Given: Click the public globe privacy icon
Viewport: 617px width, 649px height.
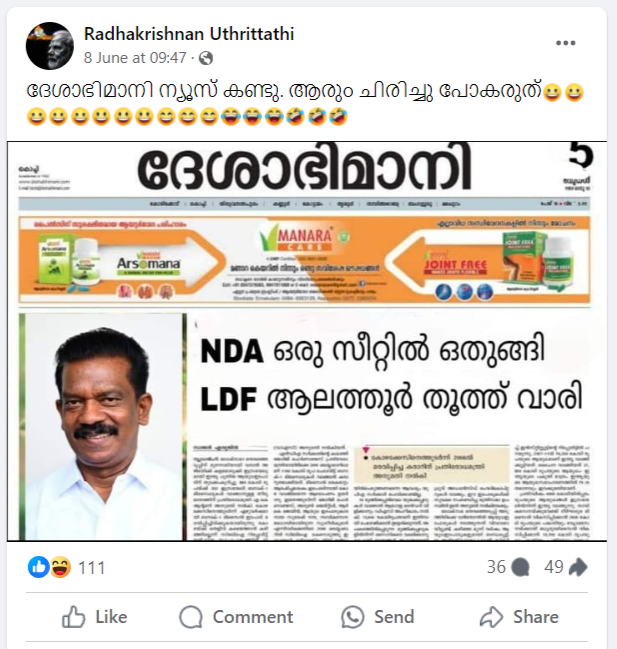Looking at the screenshot, I should [206, 58].
